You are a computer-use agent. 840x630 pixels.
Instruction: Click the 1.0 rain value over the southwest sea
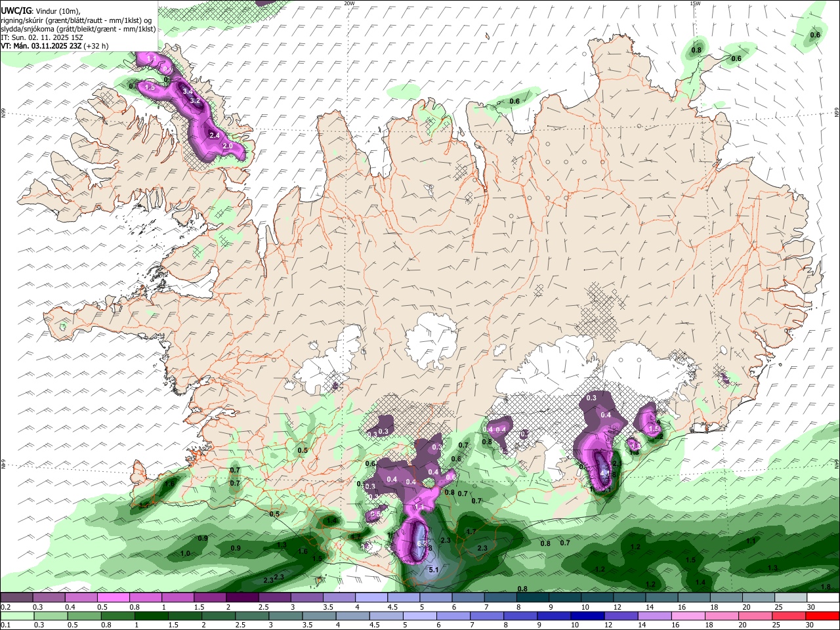pyautogui.click(x=186, y=554)
